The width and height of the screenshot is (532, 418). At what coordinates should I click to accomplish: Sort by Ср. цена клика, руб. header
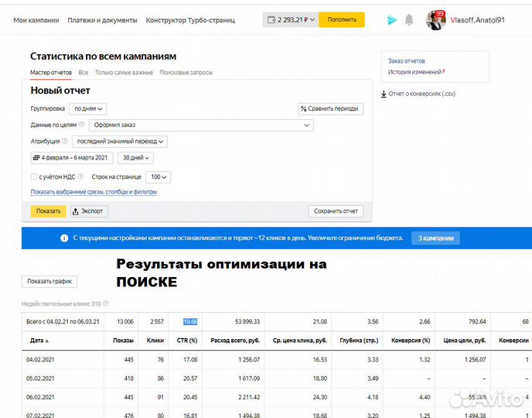[x=300, y=341]
